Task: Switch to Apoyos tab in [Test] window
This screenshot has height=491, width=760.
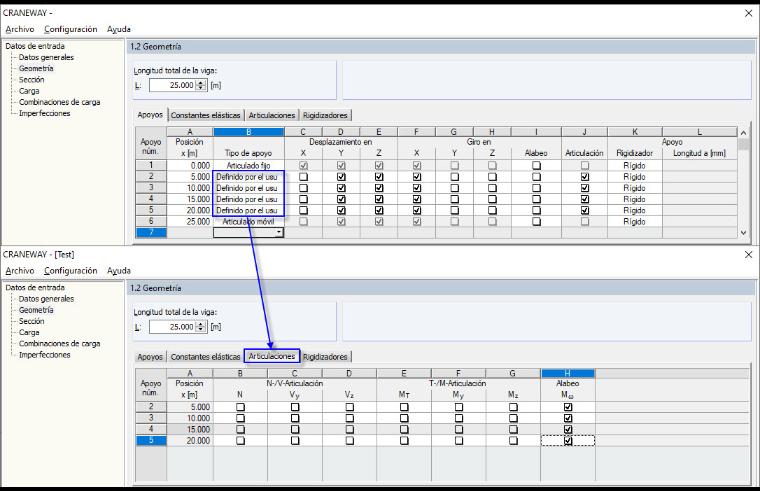Action: (150, 356)
